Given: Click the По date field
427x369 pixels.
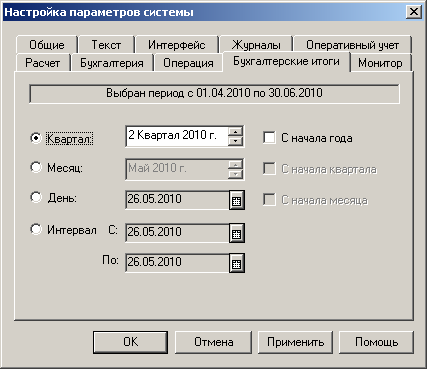Looking at the screenshot, I should pos(177,263).
